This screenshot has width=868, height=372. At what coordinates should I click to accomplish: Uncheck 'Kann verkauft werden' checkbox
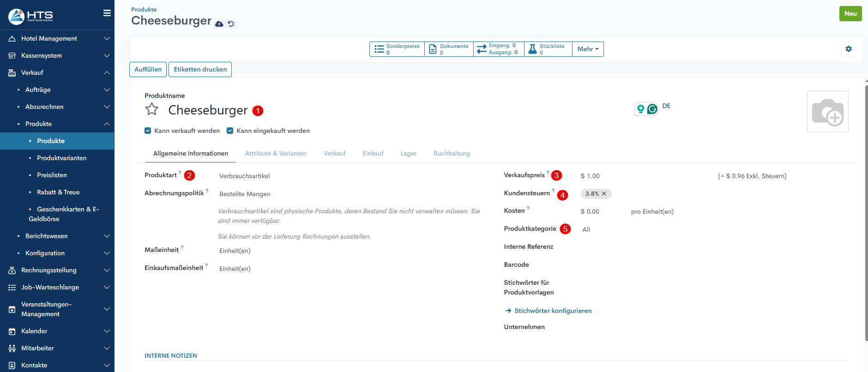[x=148, y=131]
